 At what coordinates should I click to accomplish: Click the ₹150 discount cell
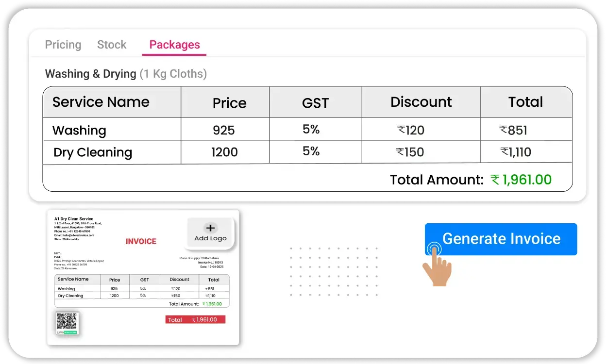tap(410, 152)
